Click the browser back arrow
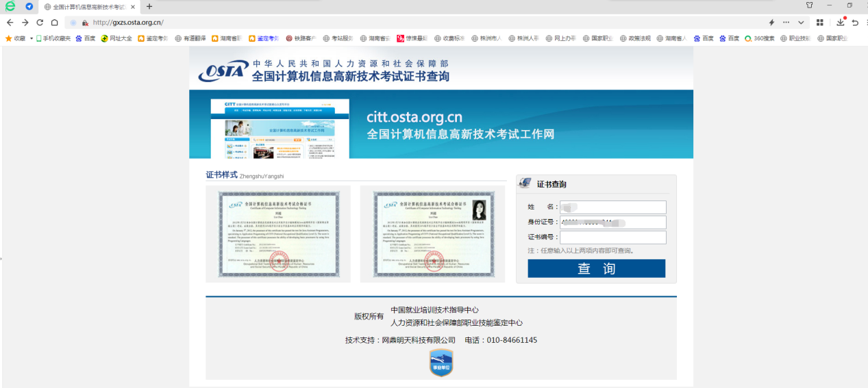This screenshot has height=388, width=868. pyautogui.click(x=9, y=23)
